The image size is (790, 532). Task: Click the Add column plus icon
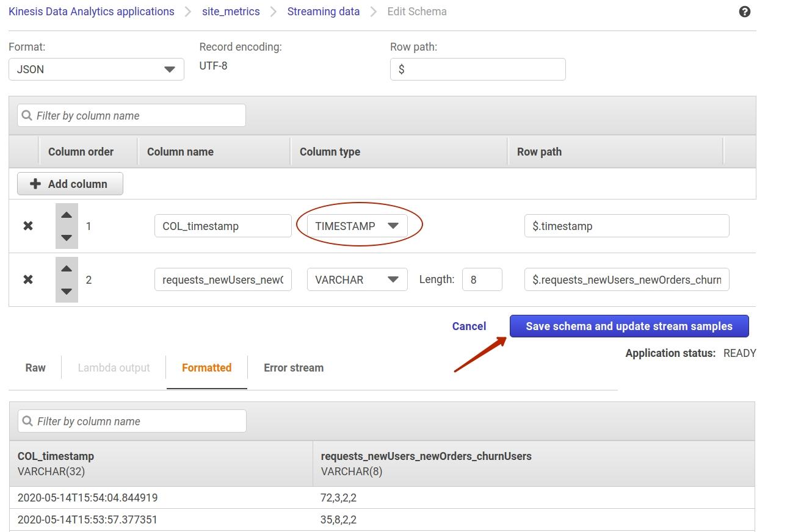click(x=35, y=183)
